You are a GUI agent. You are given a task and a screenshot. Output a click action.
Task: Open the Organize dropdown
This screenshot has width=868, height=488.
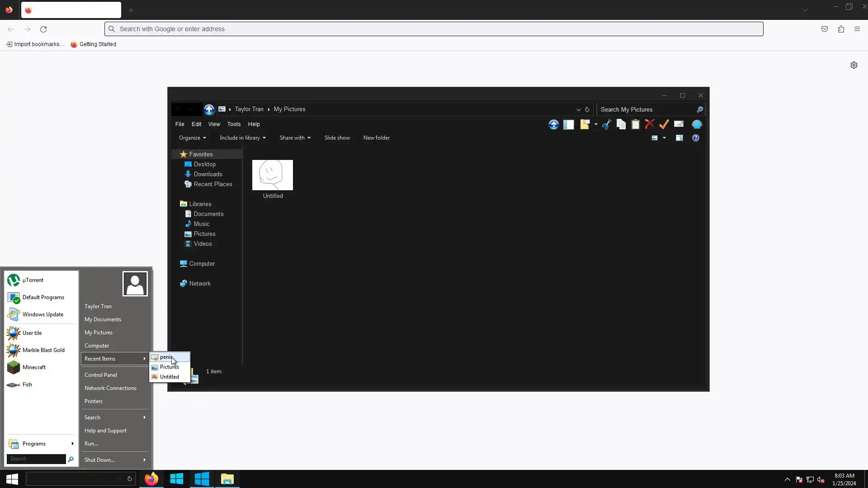click(x=192, y=138)
